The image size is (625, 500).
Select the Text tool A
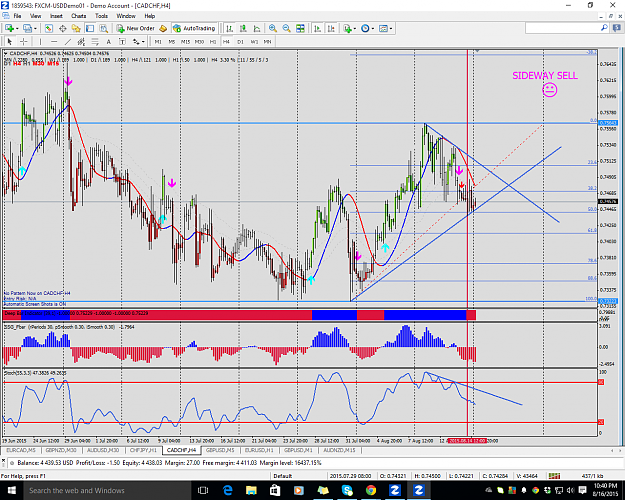[108, 41]
